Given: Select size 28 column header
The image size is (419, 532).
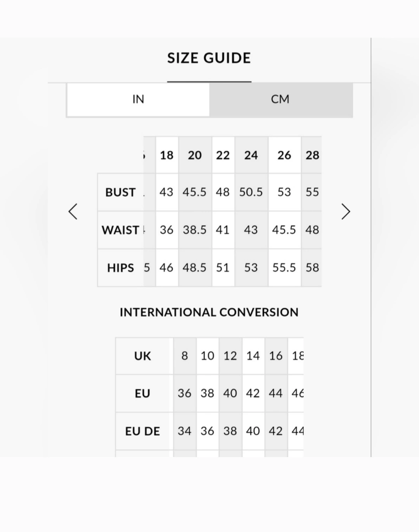Looking at the screenshot, I should [312, 155].
